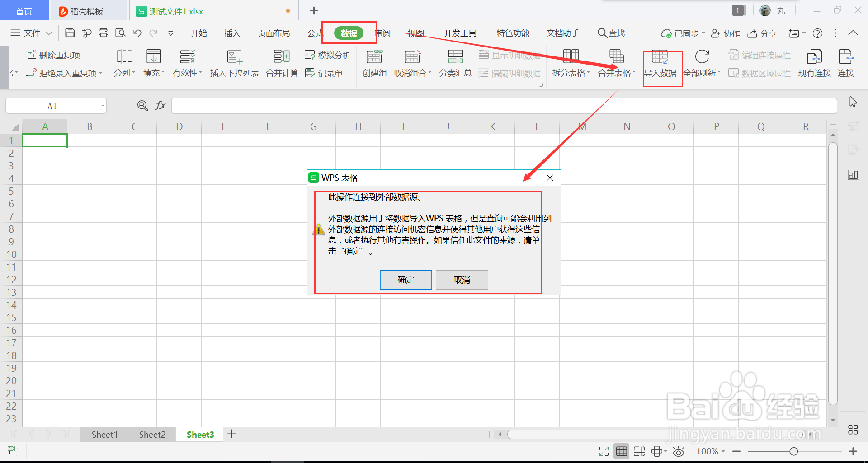Image resolution: width=868 pixels, height=463 pixels.
Task: Select the Sheet1 worksheet tab
Action: click(104, 434)
